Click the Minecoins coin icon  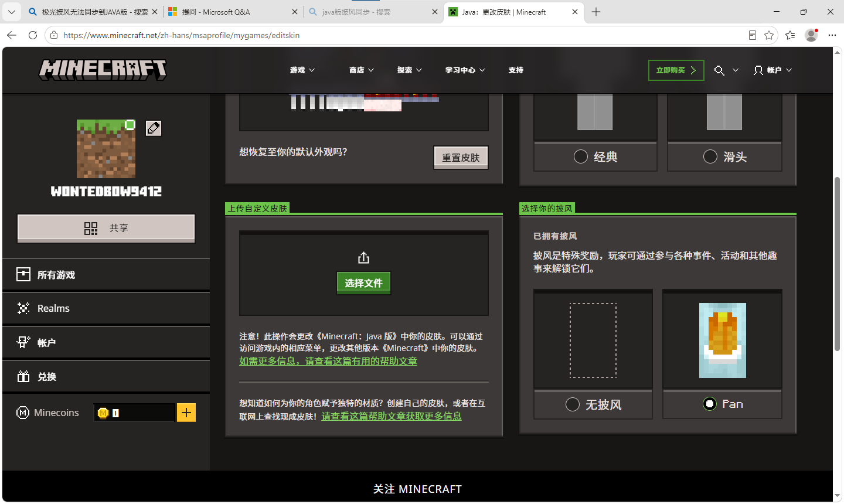click(103, 413)
